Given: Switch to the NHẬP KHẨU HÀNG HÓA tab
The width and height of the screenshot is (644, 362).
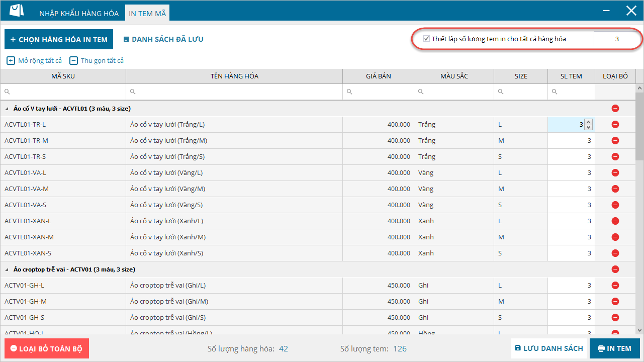Looking at the screenshot, I should tap(79, 14).
